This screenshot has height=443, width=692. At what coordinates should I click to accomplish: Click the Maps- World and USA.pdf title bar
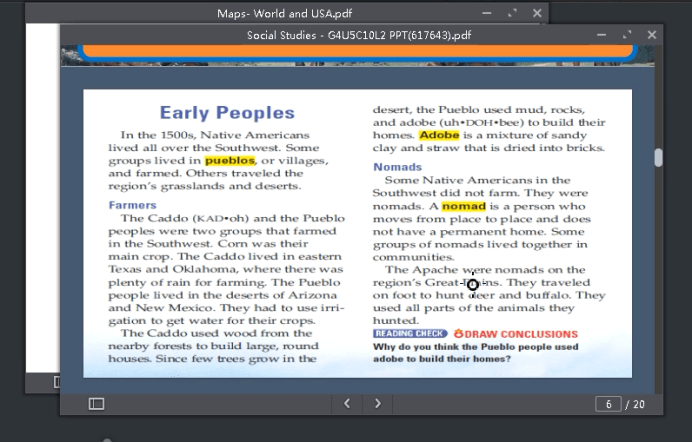tap(285, 13)
